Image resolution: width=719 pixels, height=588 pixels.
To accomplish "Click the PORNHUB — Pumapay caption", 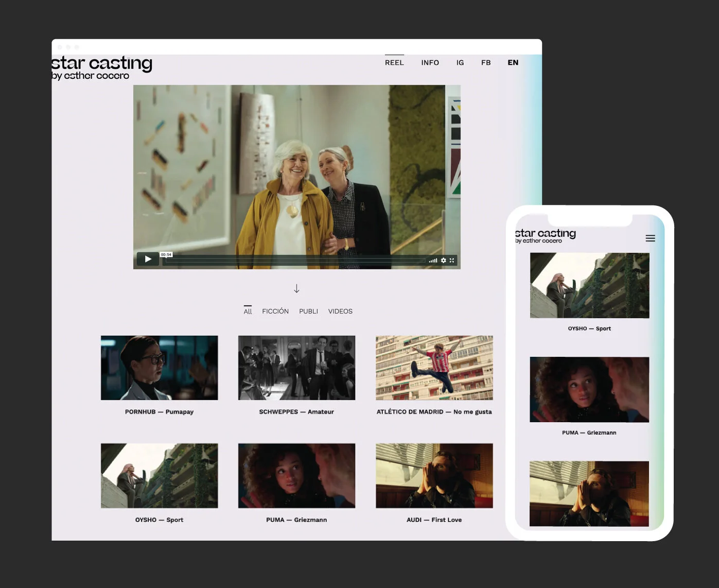I will click(x=159, y=412).
